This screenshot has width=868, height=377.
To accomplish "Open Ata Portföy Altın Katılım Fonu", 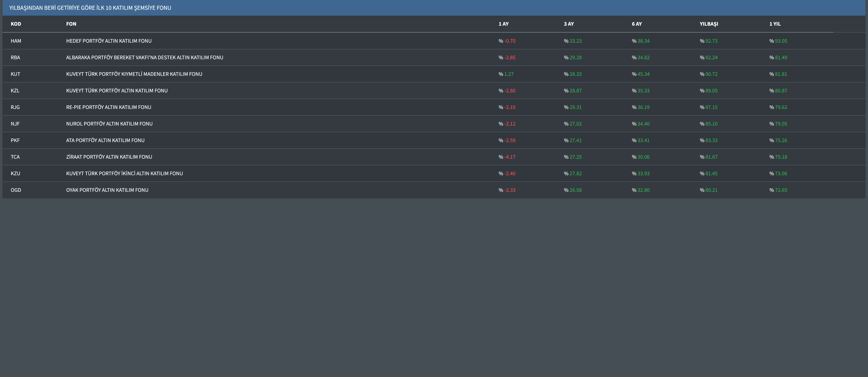I will click(x=105, y=140).
